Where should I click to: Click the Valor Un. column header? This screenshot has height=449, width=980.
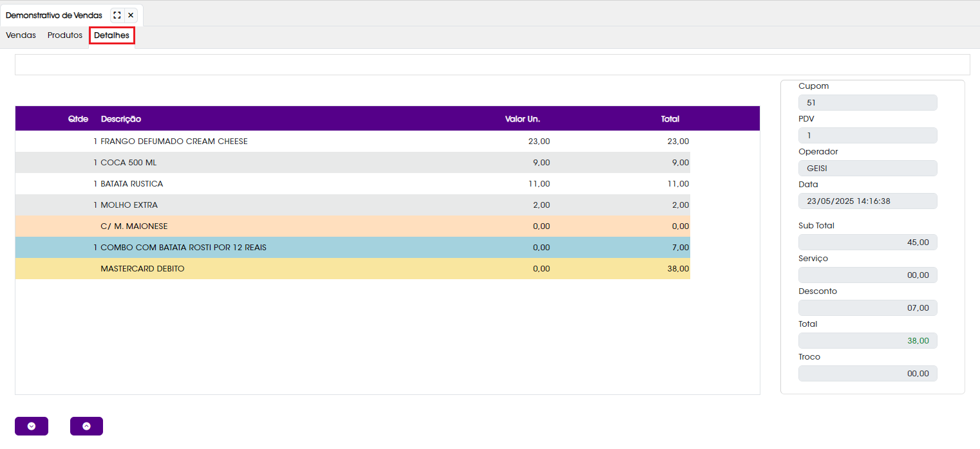[522, 119]
